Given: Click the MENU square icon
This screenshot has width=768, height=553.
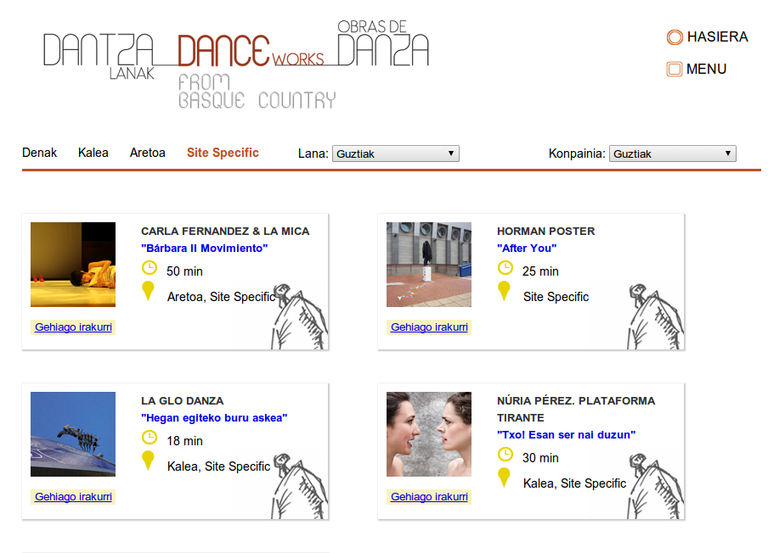Looking at the screenshot, I should tap(675, 70).
